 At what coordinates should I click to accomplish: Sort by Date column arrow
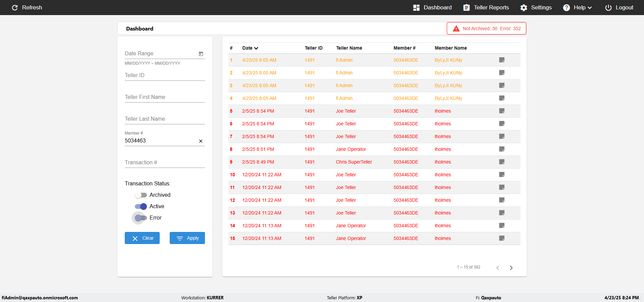[x=256, y=48]
